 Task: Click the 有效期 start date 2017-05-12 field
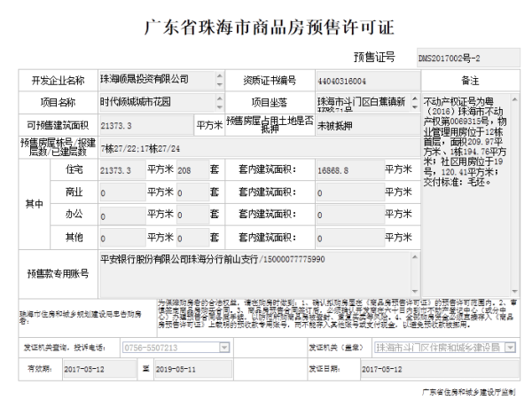click(x=98, y=368)
